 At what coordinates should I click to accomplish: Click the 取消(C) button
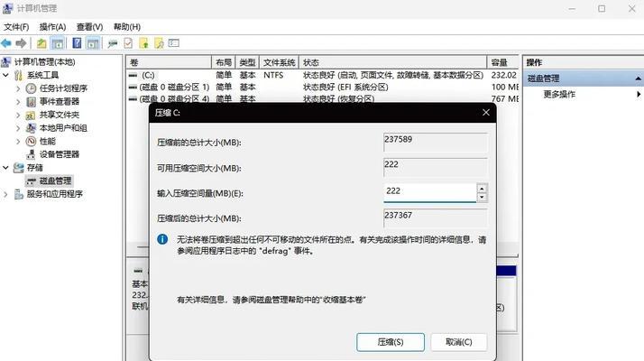click(x=459, y=342)
